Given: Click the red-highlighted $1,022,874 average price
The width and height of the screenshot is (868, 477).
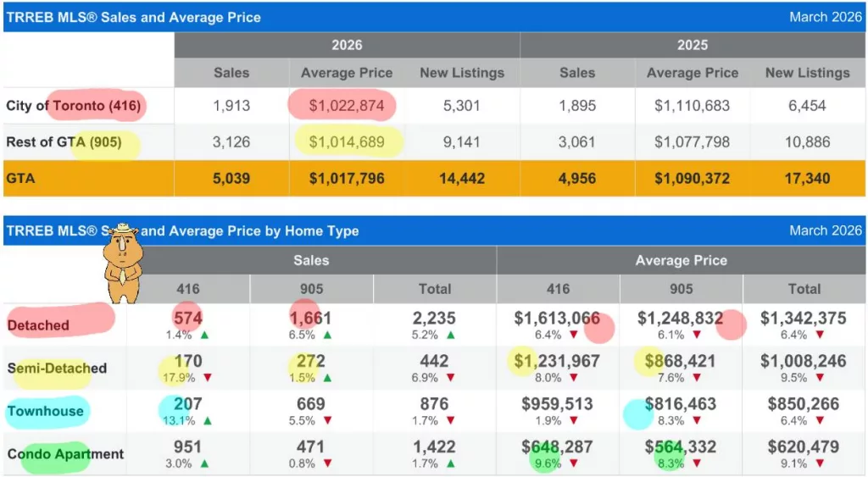Looking at the screenshot, I should click(347, 106).
